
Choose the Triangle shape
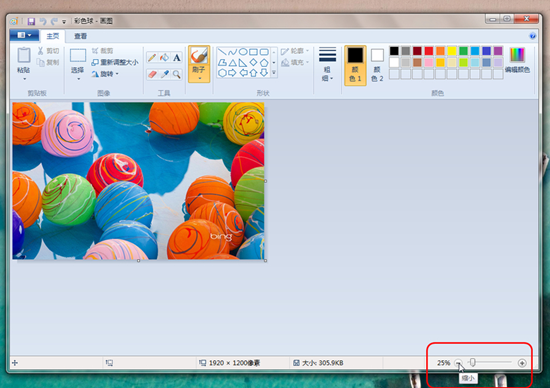pos(232,63)
